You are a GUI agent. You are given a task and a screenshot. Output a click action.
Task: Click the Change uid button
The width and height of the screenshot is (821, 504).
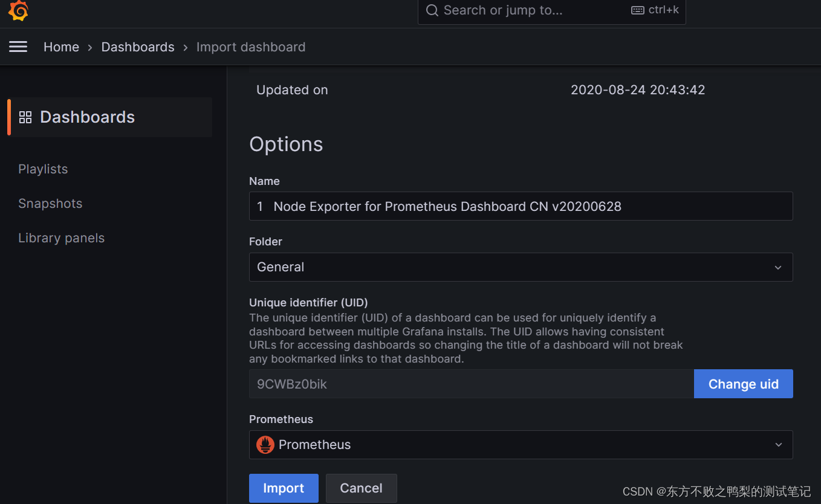point(743,384)
